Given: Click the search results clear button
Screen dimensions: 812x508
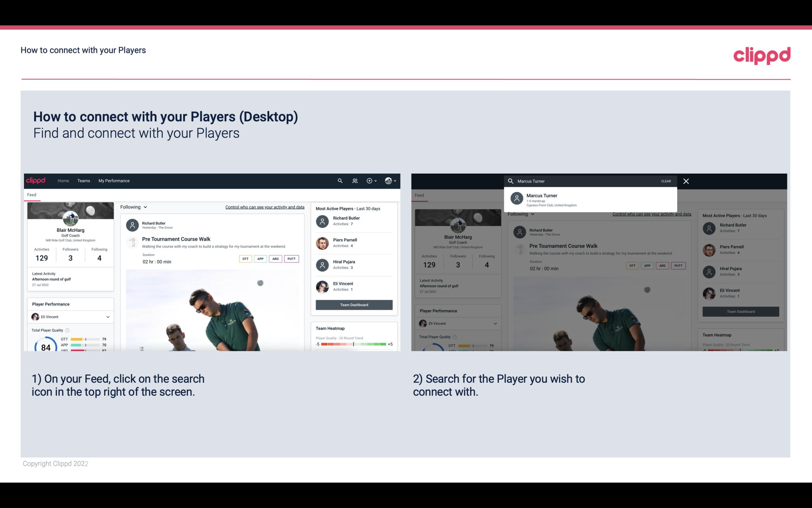Looking at the screenshot, I should [x=666, y=180].
